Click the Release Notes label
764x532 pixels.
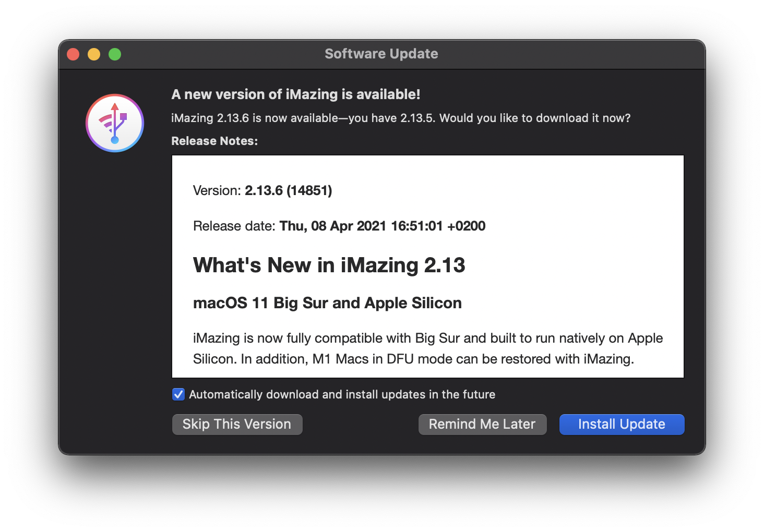click(214, 141)
